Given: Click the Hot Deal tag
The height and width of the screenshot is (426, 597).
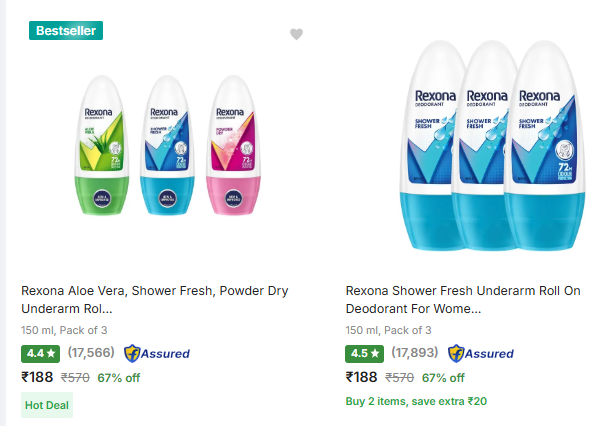Looking at the screenshot, I should coord(47,405).
